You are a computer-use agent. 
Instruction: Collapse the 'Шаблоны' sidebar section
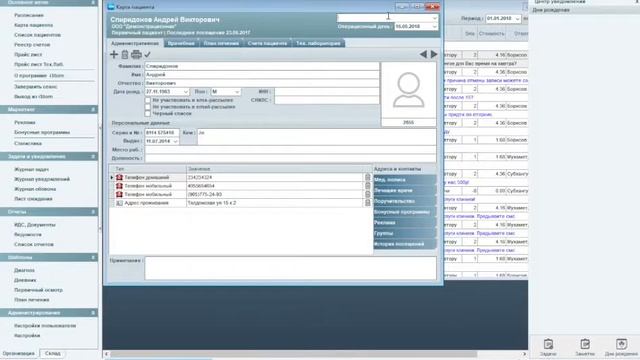tap(93, 258)
